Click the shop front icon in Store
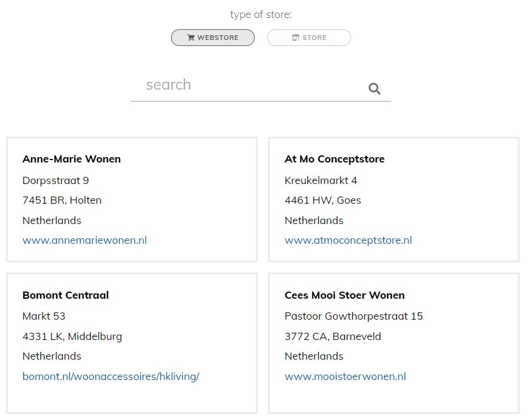Image resolution: width=528 pixels, height=420 pixels. pos(295,38)
